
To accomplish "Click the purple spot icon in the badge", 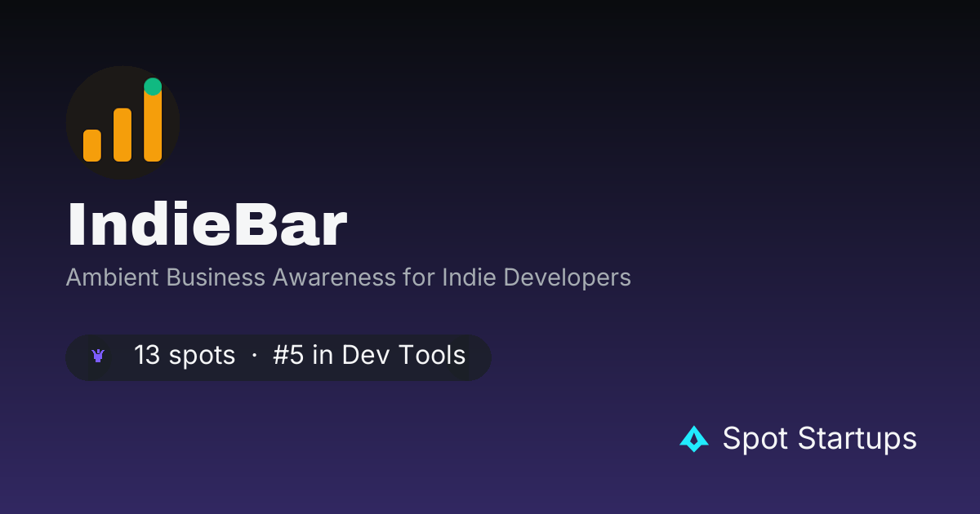I will coord(98,357).
